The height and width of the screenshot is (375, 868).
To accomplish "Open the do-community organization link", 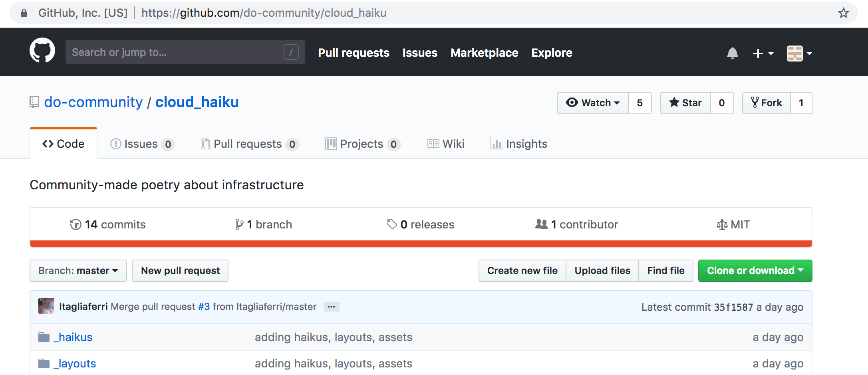I will point(93,102).
